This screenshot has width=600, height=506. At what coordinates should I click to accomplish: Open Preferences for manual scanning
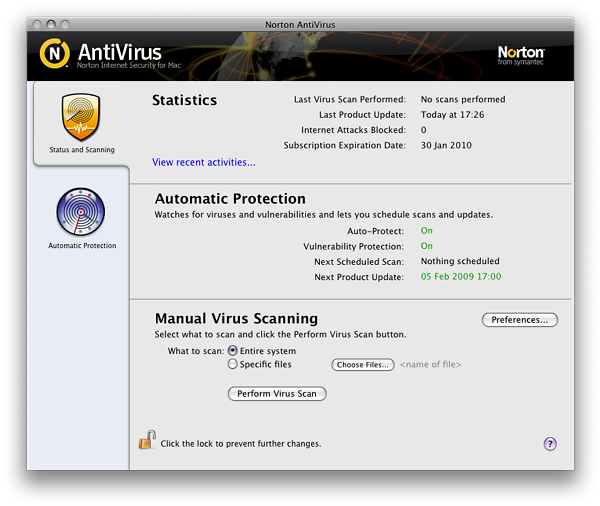point(519,320)
